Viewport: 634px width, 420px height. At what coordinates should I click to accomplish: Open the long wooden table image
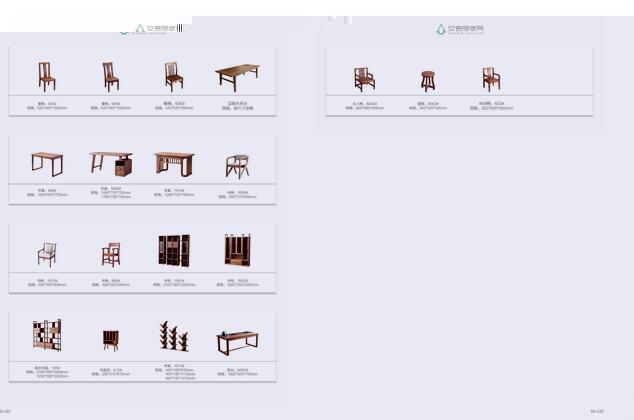[237, 76]
